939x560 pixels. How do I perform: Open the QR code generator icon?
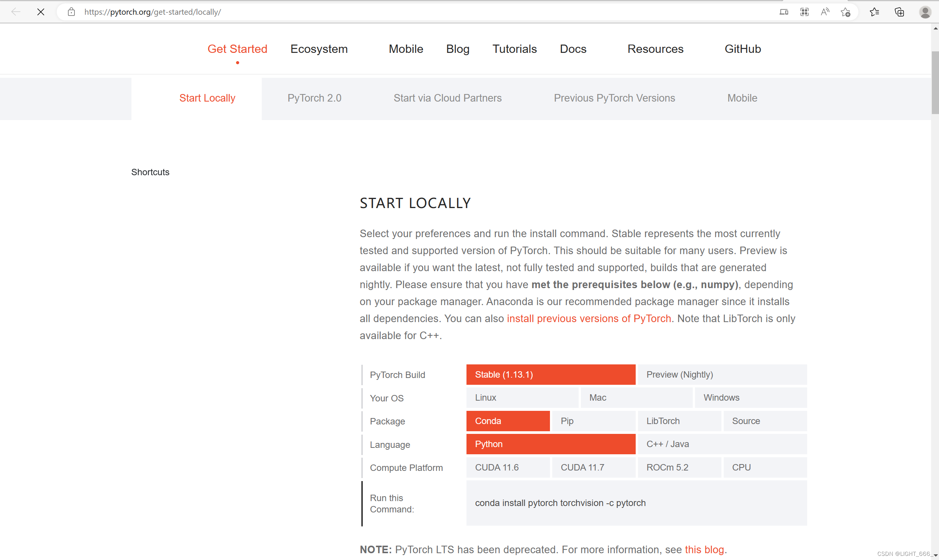click(x=804, y=12)
